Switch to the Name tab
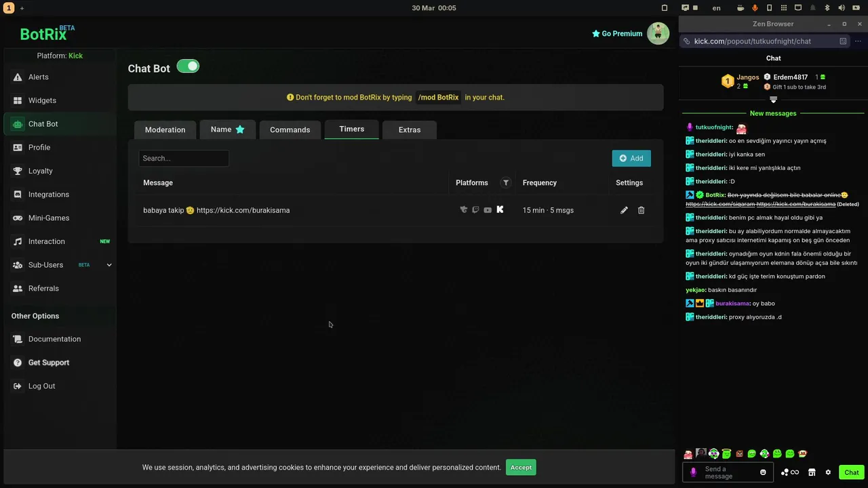Viewport: 868px width, 488px height. pos(227,129)
